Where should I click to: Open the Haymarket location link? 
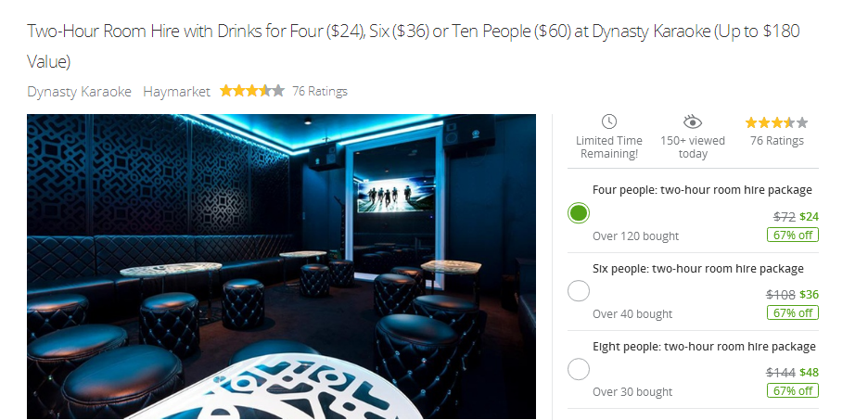(176, 91)
